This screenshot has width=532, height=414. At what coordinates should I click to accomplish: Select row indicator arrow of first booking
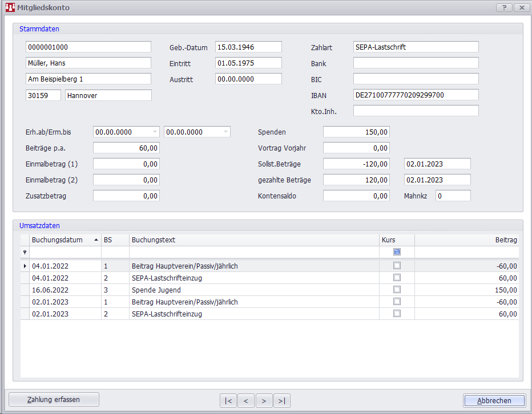click(x=25, y=266)
